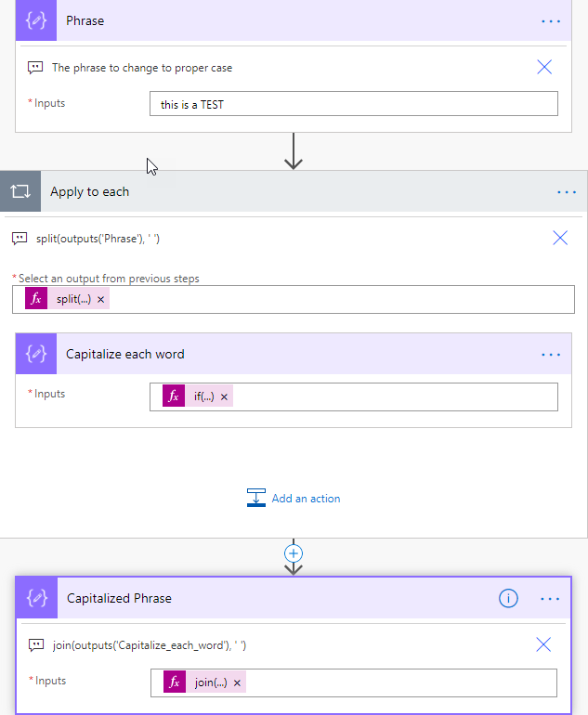The height and width of the screenshot is (715, 588).
Task: Open the Phrase action ellipsis menu
Action: pos(551,20)
